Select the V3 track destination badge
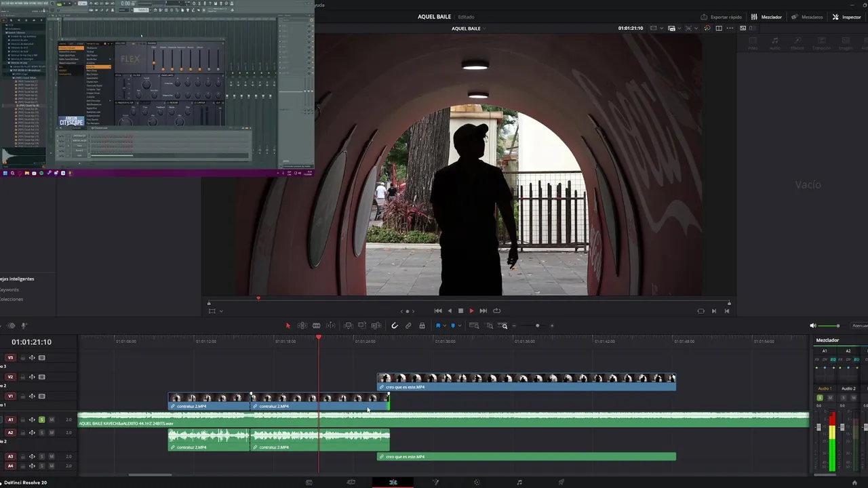 (x=10, y=357)
